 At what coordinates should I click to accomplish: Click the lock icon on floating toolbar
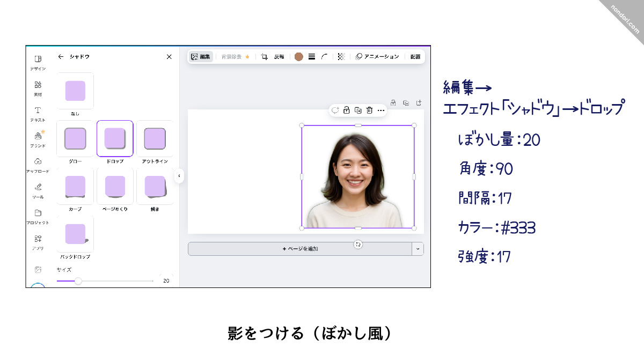[347, 110]
